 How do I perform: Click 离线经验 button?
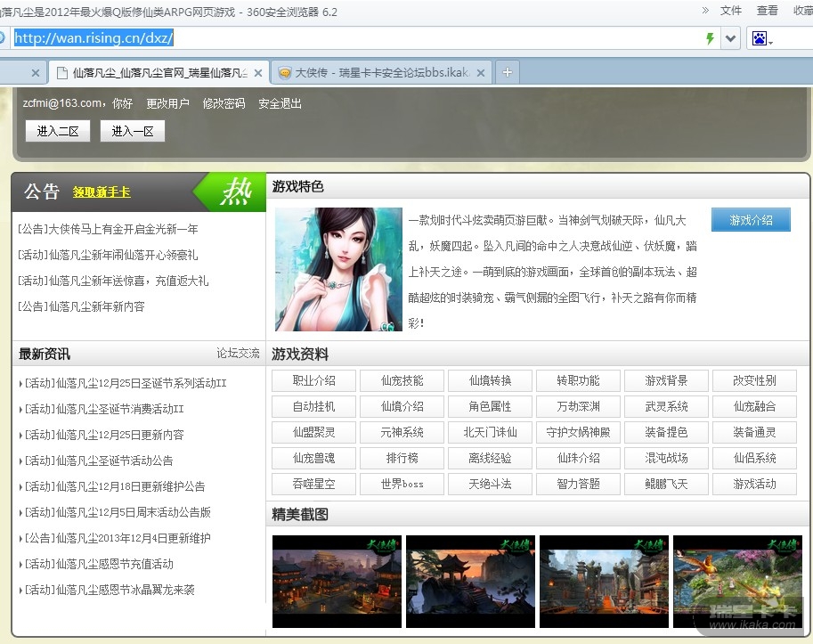point(490,459)
